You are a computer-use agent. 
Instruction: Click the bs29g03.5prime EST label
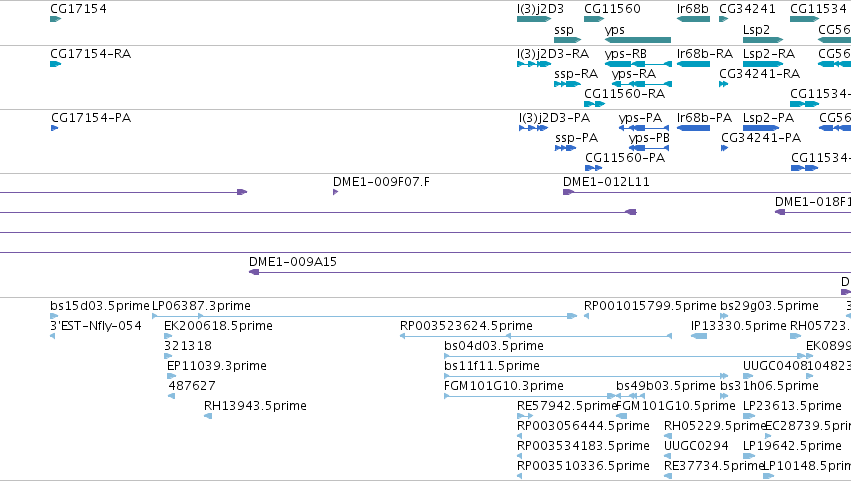pyautogui.click(x=769, y=306)
